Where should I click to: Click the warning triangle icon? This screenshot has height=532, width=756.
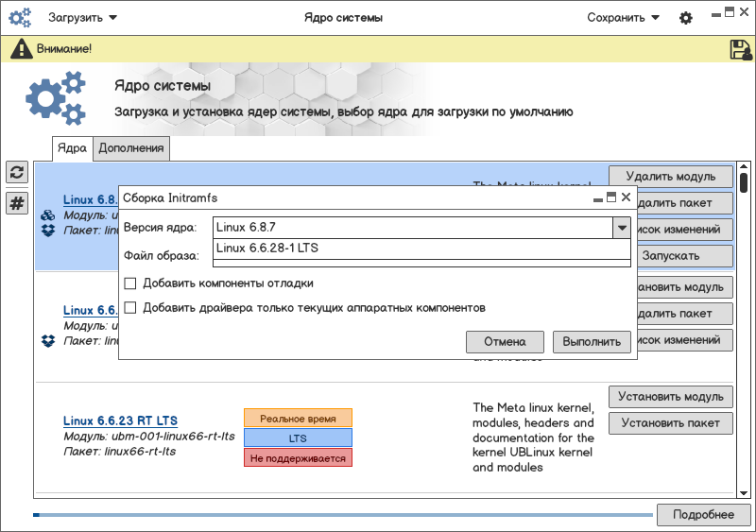21,48
